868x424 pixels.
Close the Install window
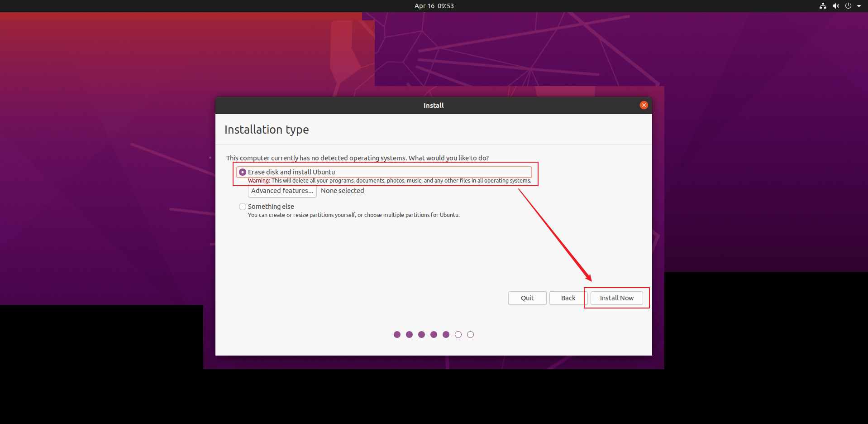(644, 105)
